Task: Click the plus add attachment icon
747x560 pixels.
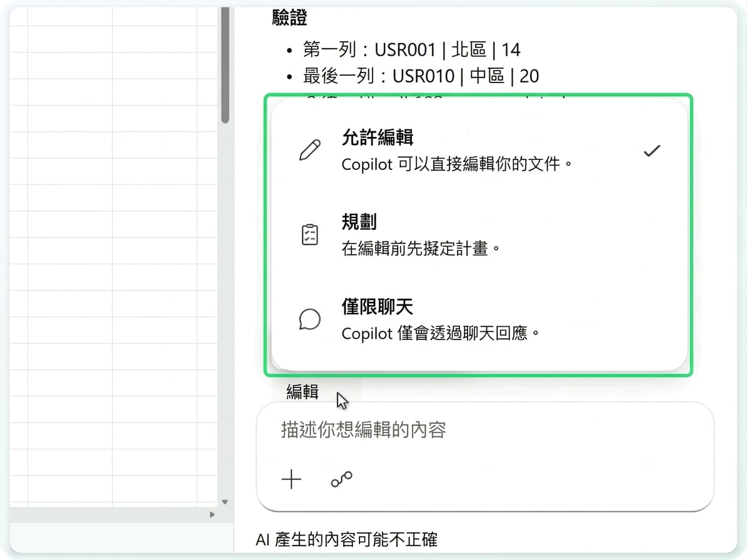Action: coord(291,479)
